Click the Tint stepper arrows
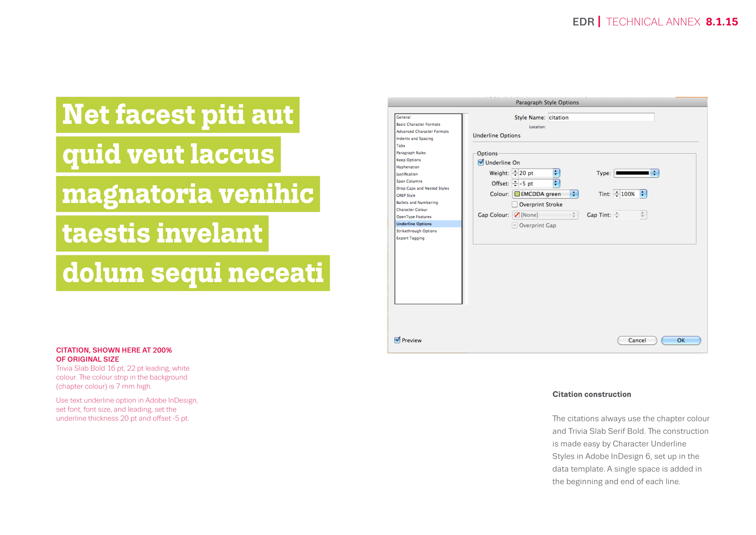This screenshot has height=535, width=756. [x=616, y=194]
